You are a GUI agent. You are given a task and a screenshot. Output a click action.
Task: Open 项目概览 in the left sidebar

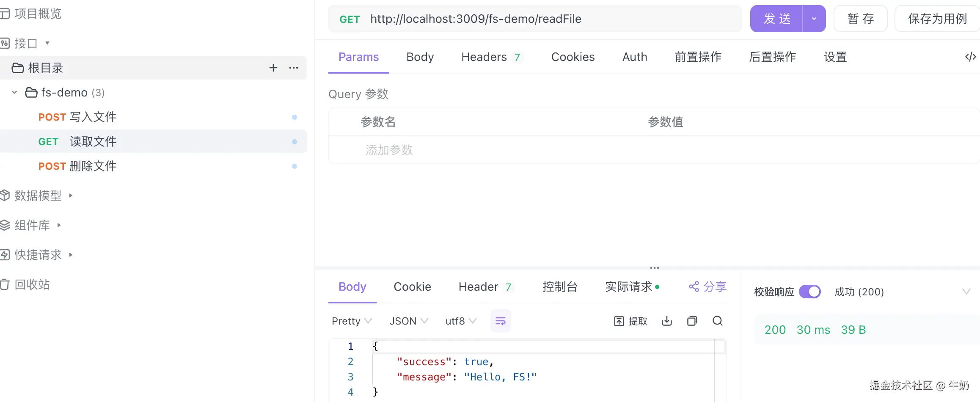pyautogui.click(x=37, y=13)
